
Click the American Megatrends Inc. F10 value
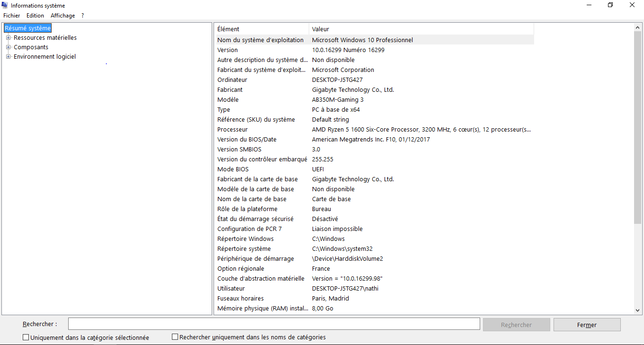click(371, 139)
